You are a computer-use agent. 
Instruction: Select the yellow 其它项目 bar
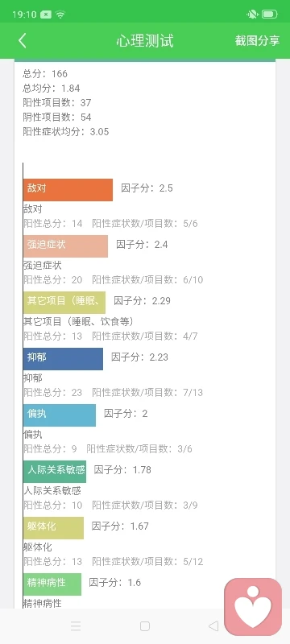point(64,303)
